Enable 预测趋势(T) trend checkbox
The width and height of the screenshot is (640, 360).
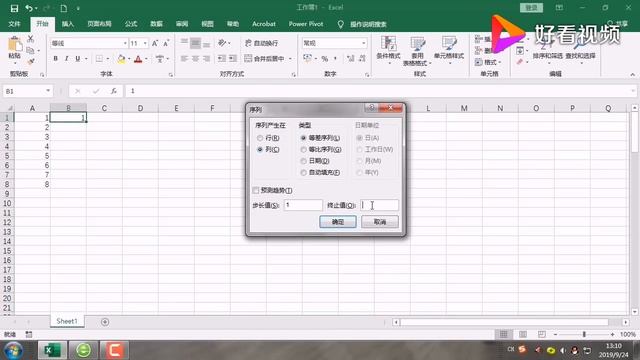click(273, 190)
